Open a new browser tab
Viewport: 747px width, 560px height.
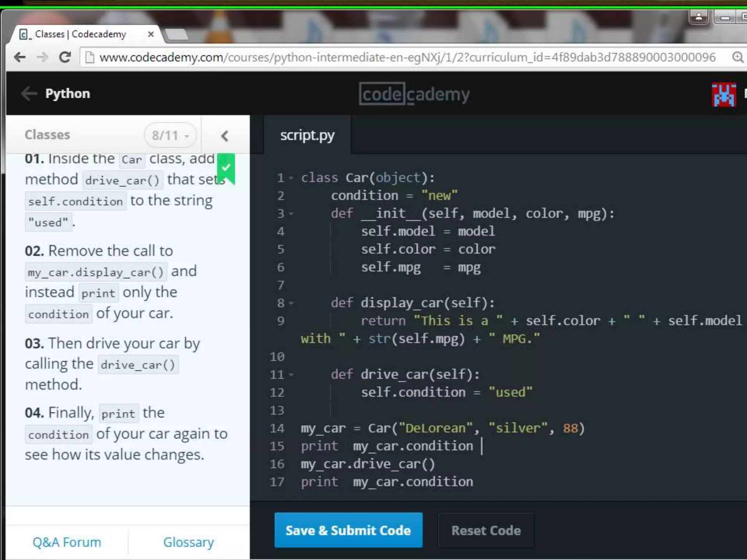pos(177,34)
